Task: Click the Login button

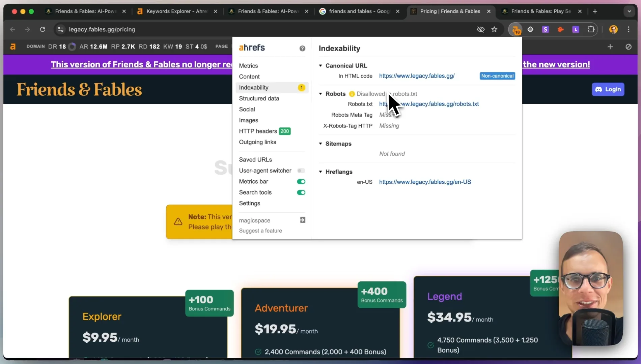Action: point(608,89)
